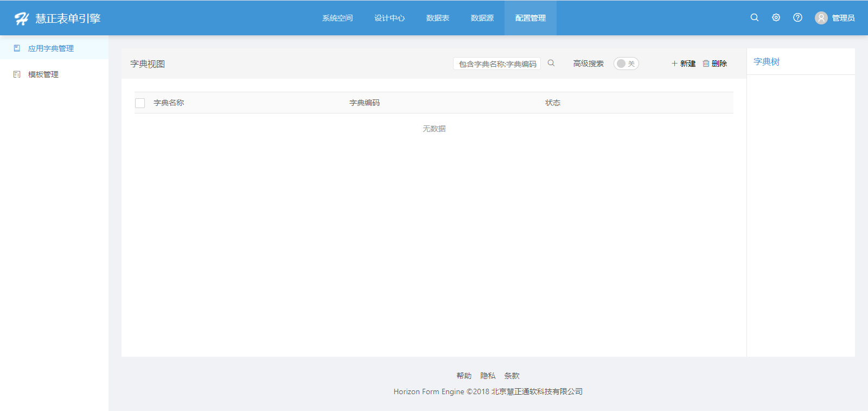
Task: Click the 管理员 username label
Action: pyautogui.click(x=844, y=18)
